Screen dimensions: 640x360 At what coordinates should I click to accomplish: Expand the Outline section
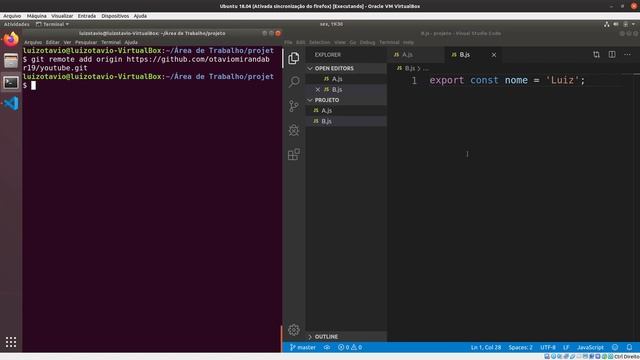coord(346,337)
